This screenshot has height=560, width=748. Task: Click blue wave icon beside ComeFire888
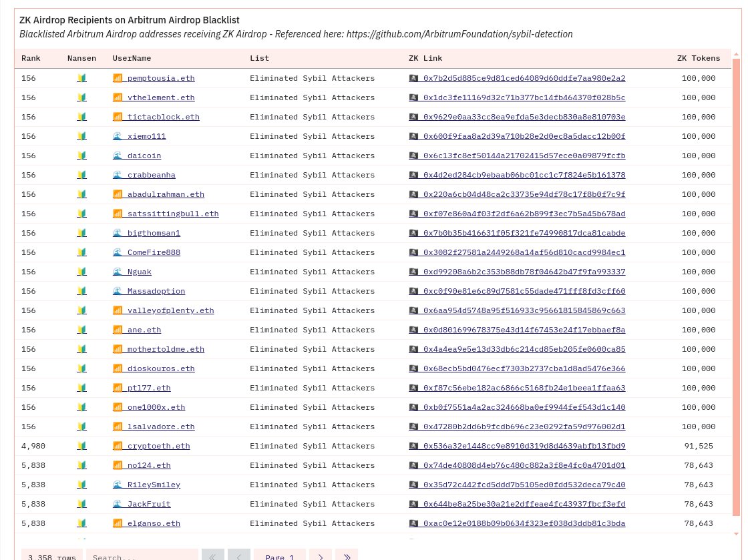pyautogui.click(x=118, y=252)
